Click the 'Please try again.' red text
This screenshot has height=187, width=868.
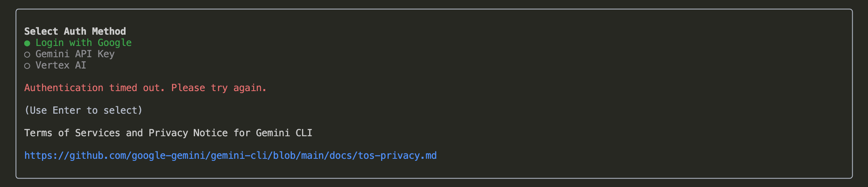(219, 88)
